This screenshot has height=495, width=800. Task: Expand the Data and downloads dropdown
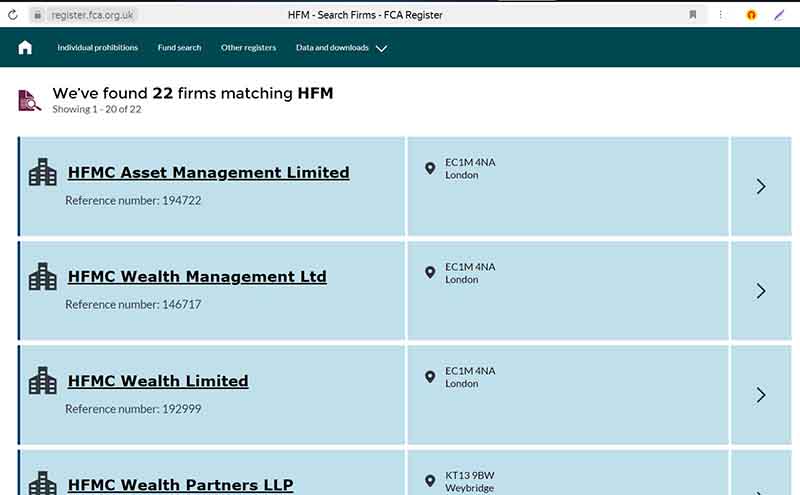click(341, 47)
